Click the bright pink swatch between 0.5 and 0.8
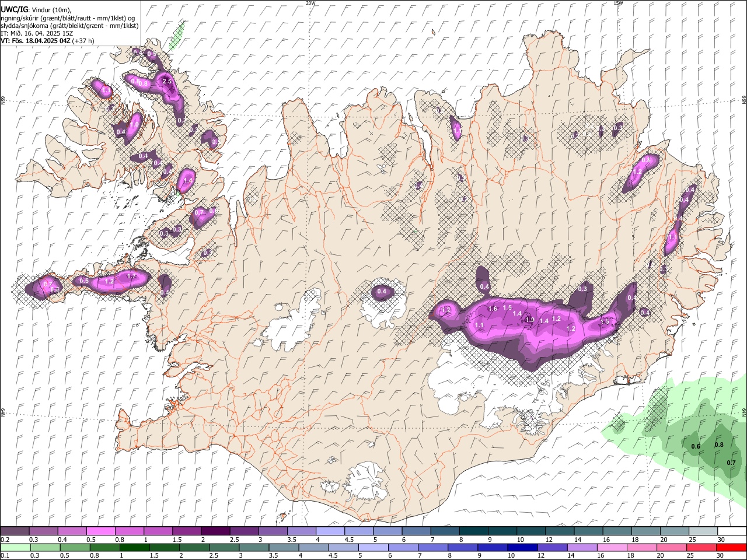Image resolution: width=747 pixels, height=560 pixels. click(x=100, y=531)
